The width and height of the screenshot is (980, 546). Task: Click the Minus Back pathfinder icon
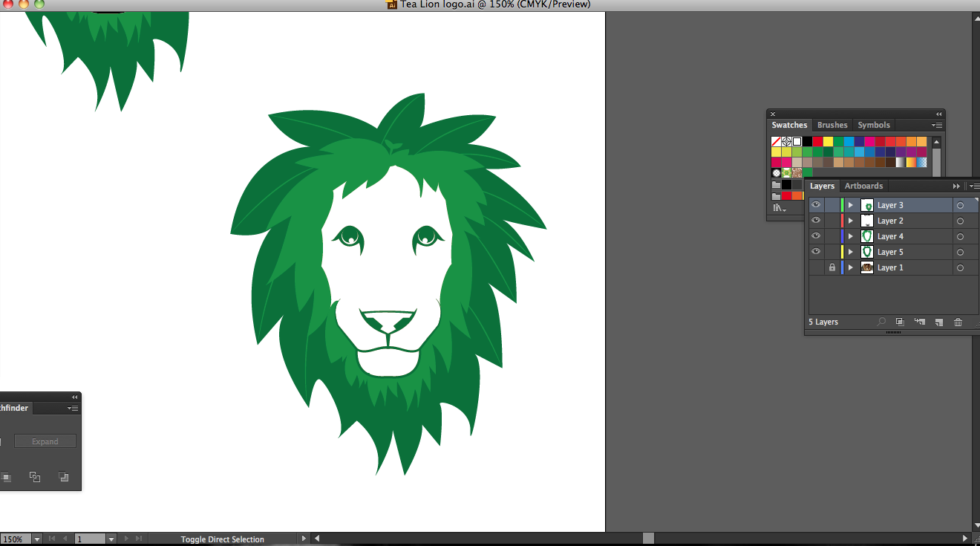coord(64,477)
